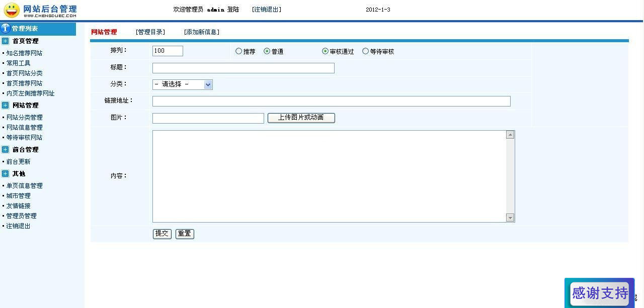
Task: Click 前台更新 in sidebar
Action: click(x=18, y=162)
